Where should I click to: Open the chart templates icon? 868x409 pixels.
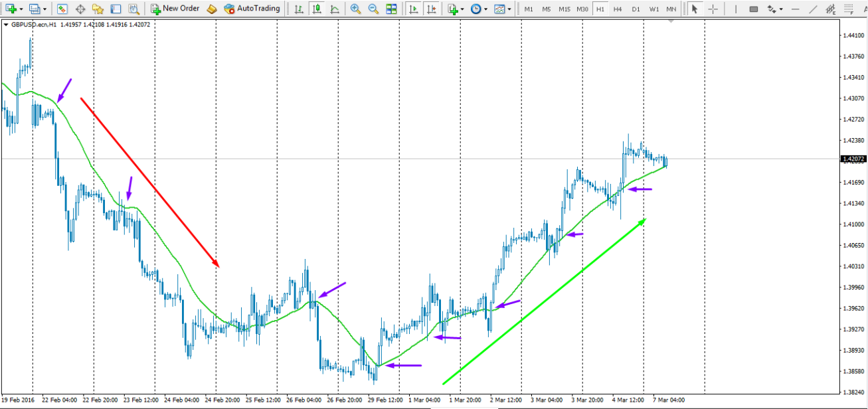499,9
